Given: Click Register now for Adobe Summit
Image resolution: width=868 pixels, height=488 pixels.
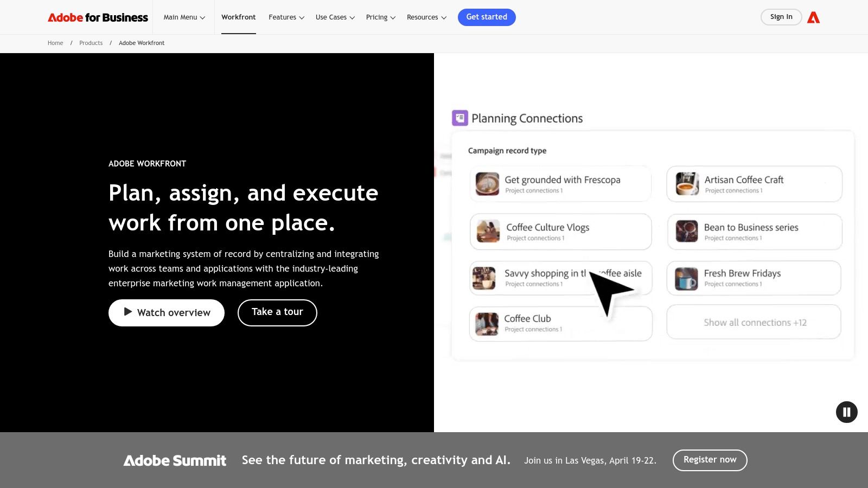Looking at the screenshot, I should (710, 460).
